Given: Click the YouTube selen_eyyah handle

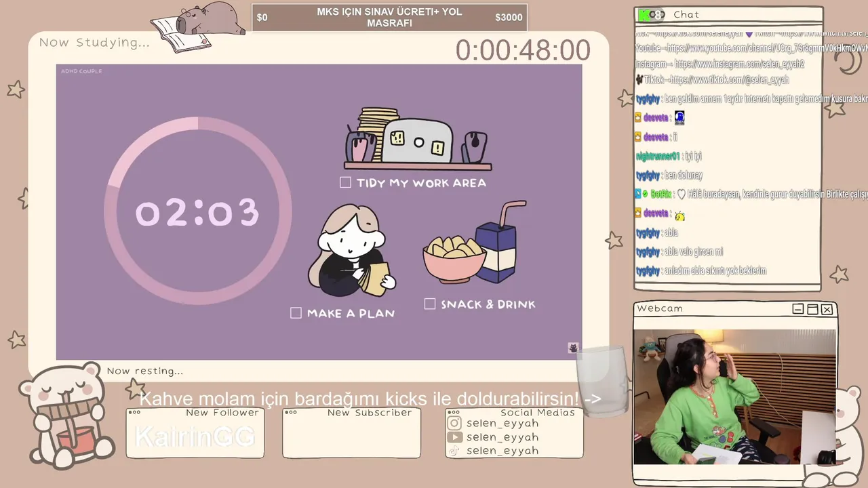Looking at the screenshot, I should (502, 437).
